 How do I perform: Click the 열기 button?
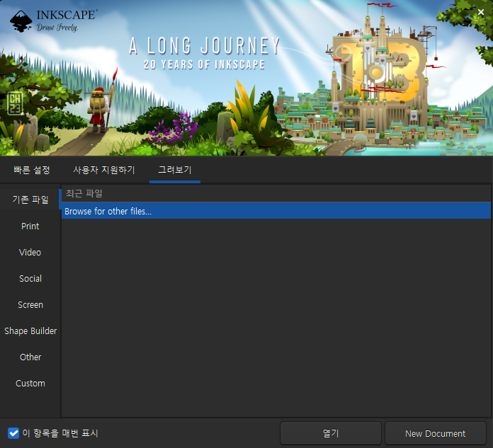[331, 433]
